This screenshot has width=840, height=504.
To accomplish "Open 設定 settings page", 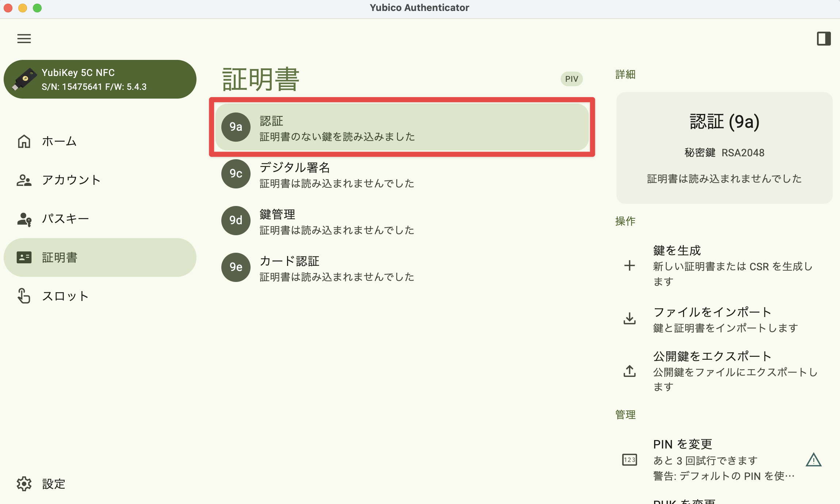I will click(x=100, y=484).
